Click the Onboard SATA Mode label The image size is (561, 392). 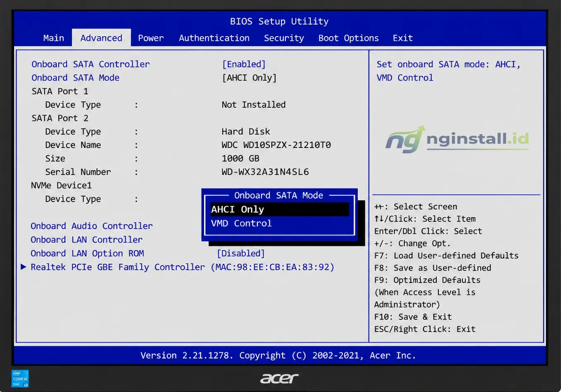pyautogui.click(x=76, y=78)
